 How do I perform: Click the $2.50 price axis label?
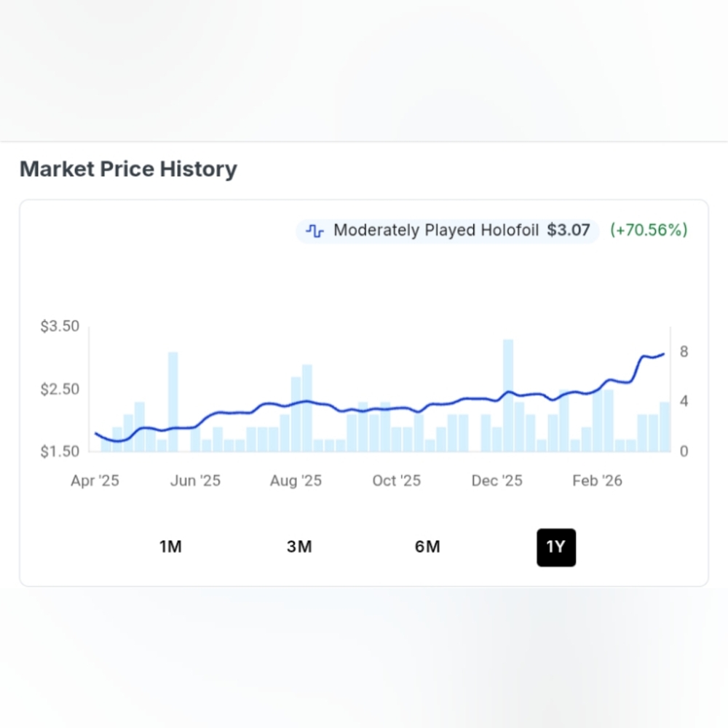60,389
